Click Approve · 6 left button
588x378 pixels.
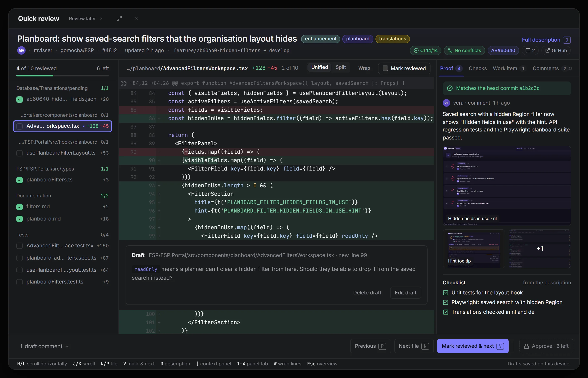click(546, 346)
